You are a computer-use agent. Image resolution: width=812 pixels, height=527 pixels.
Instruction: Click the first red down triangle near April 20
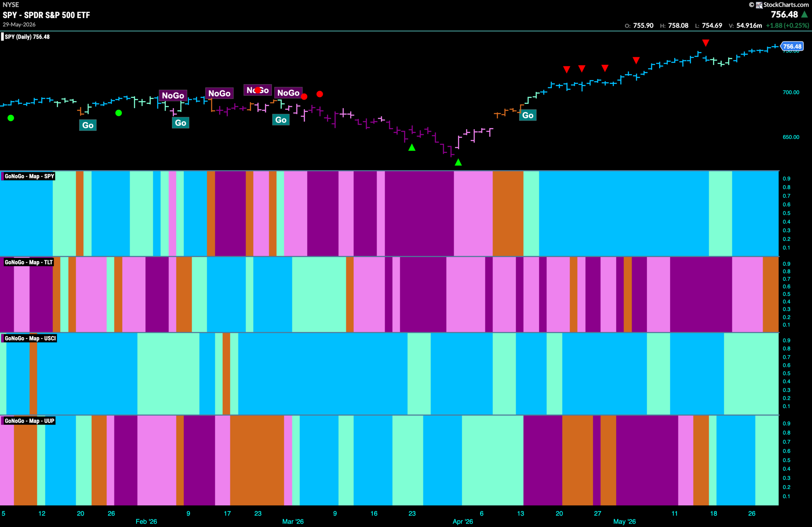(x=567, y=69)
